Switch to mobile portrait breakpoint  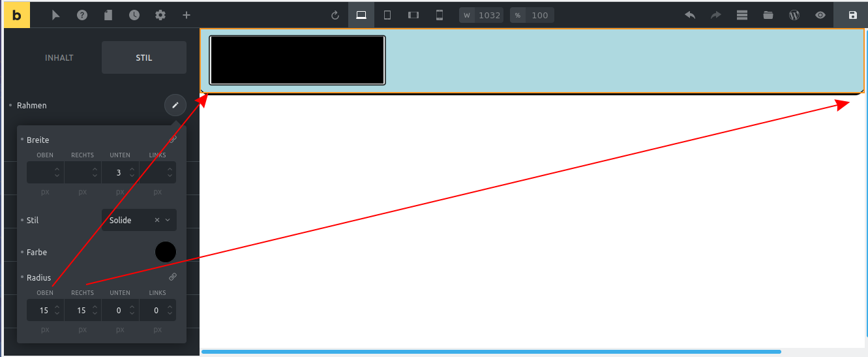click(440, 15)
